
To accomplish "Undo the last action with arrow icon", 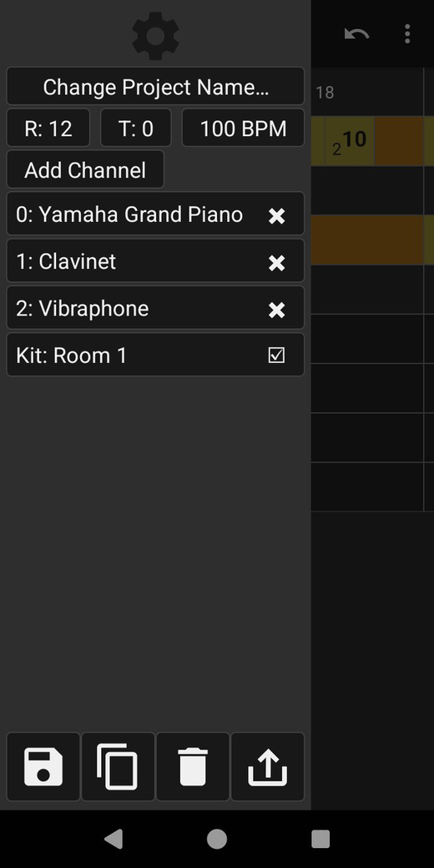I will click(x=357, y=34).
